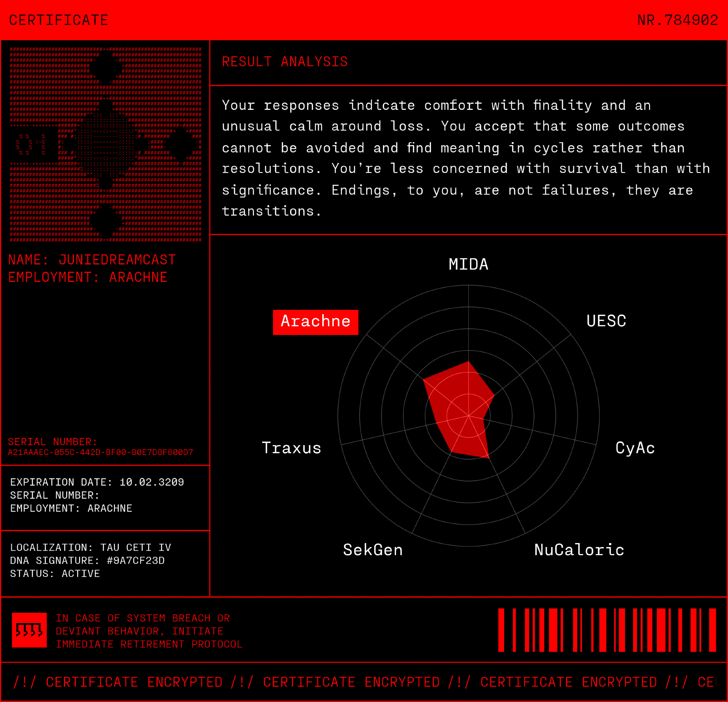728x702 pixels.
Task: Click the CERTIFICATE header title
Action: (58, 20)
